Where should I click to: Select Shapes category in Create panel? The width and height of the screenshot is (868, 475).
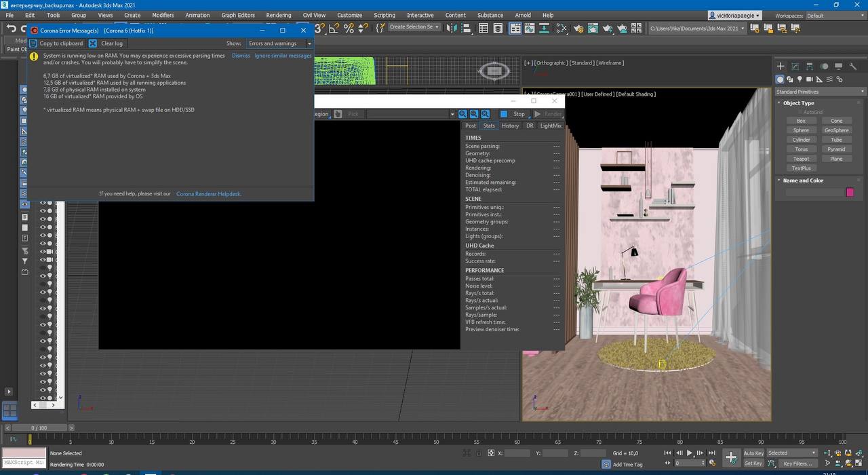pyautogui.click(x=790, y=79)
